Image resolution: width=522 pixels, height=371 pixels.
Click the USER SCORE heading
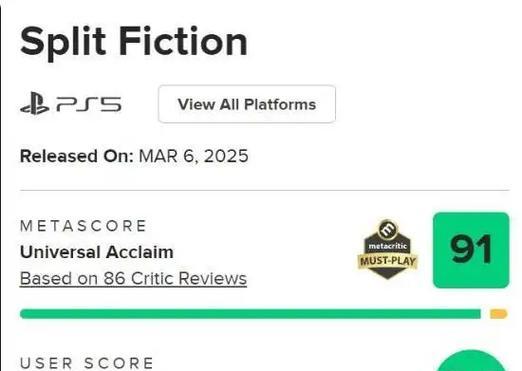point(87,363)
